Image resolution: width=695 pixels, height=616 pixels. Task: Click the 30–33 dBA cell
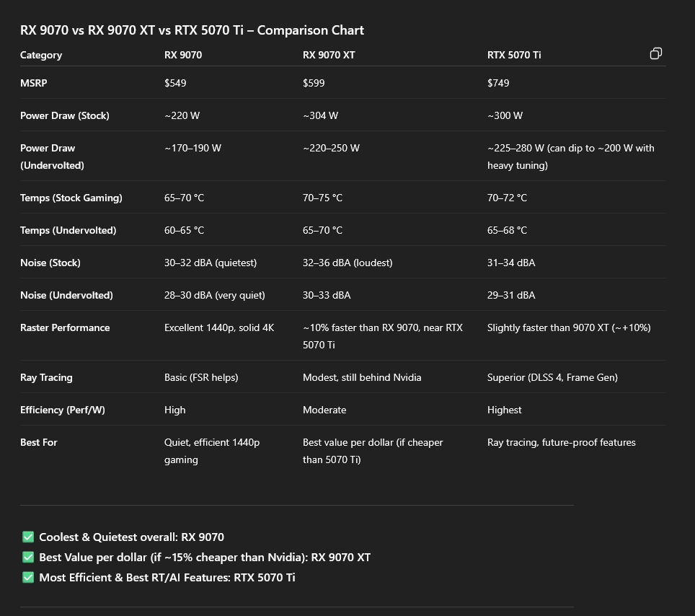[327, 295]
